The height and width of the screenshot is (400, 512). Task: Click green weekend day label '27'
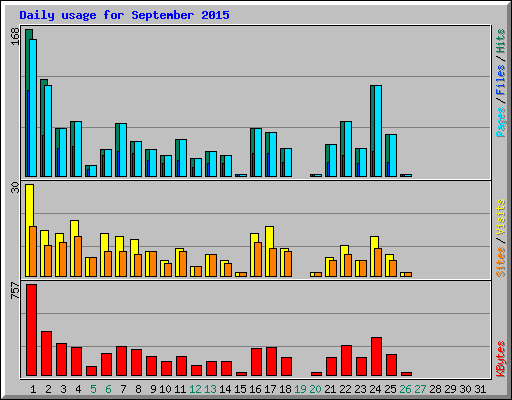pos(420,389)
